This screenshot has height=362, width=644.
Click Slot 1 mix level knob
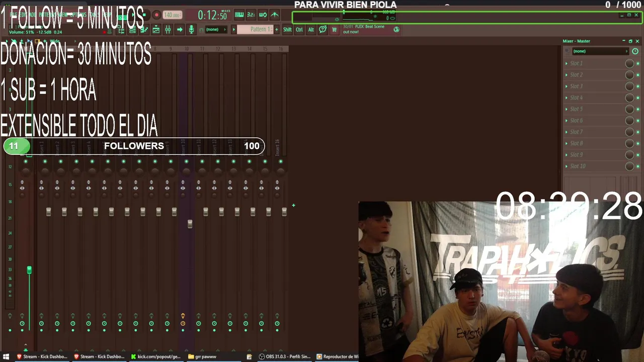[x=629, y=63]
